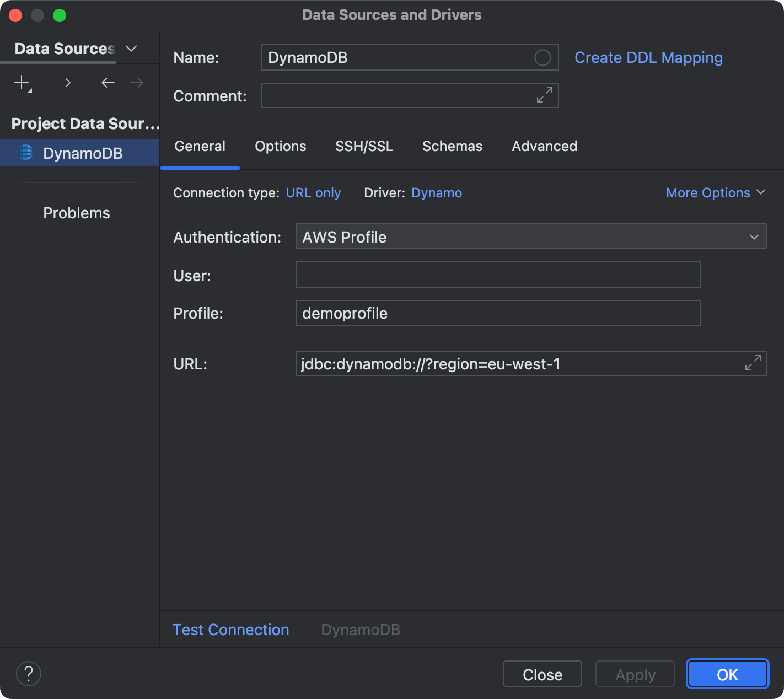Expand the Comment field with the resize icon
The width and height of the screenshot is (784, 699).
point(544,95)
